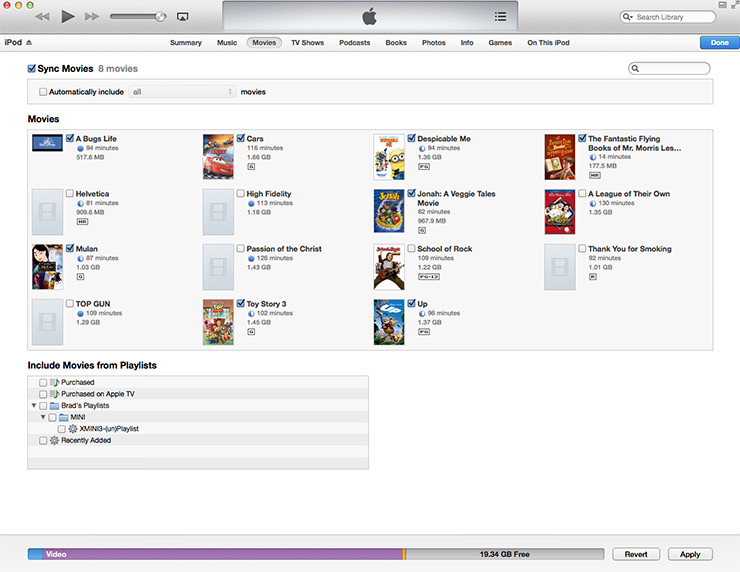This screenshot has height=572, width=740.
Task: Click the PG-13 rating badge under School of Rock
Action: (429, 277)
